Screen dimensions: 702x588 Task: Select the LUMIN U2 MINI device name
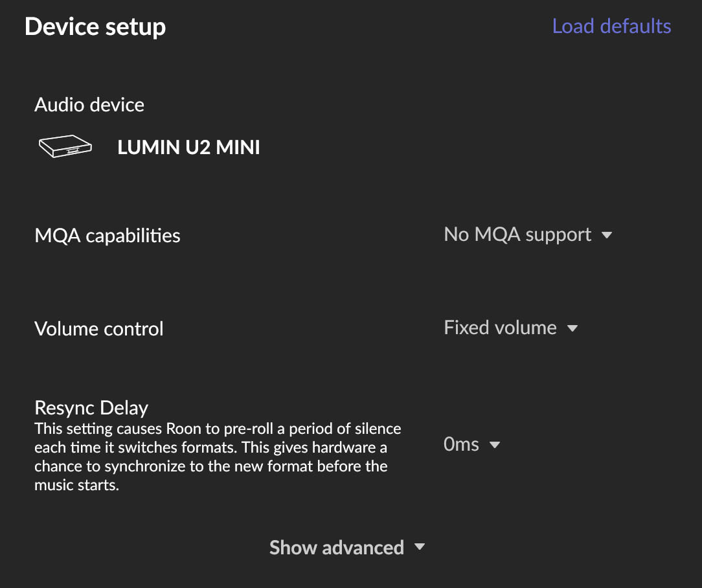(x=188, y=148)
